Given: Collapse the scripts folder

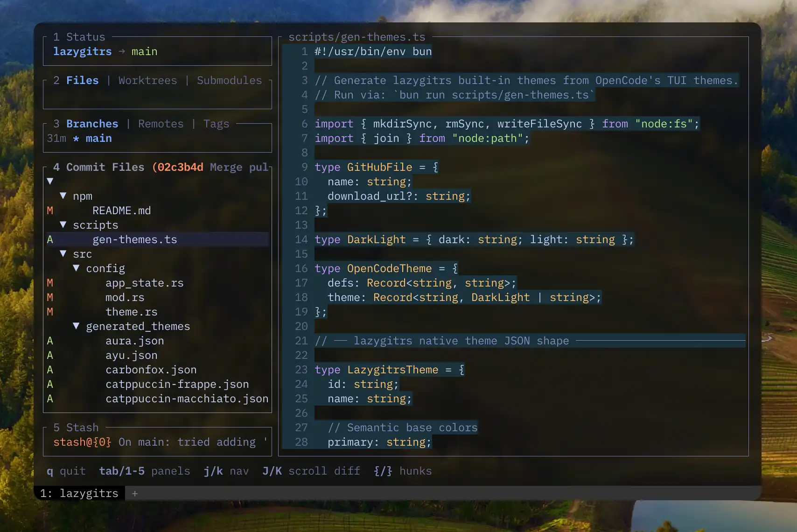Looking at the screenshot, I should click(x=63, y=224).
